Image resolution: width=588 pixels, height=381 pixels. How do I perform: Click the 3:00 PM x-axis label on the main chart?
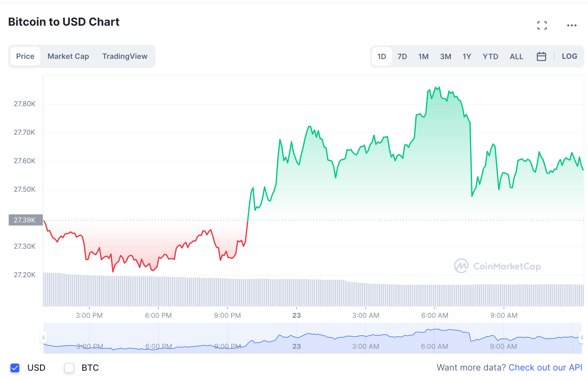(89, 316)
